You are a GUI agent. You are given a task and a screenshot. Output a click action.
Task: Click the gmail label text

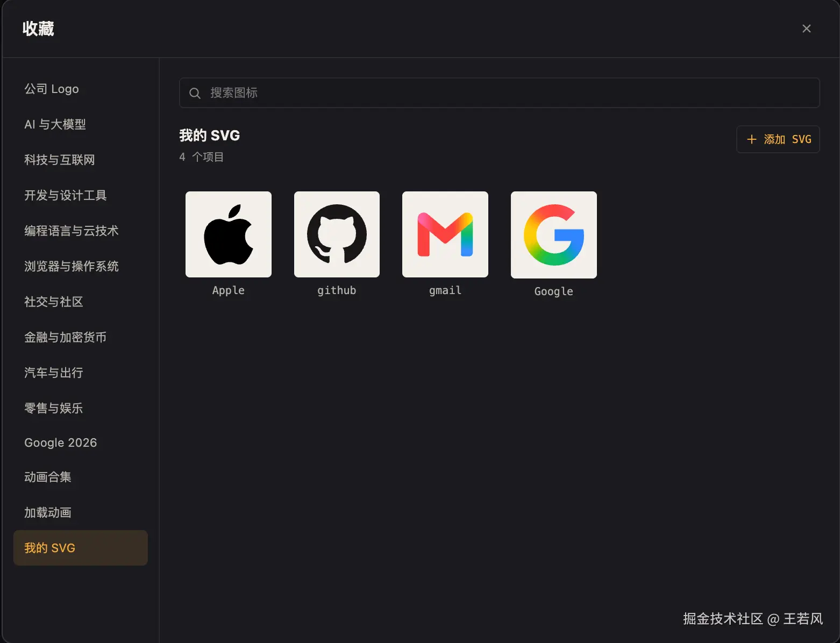click(x=445, y=290)
